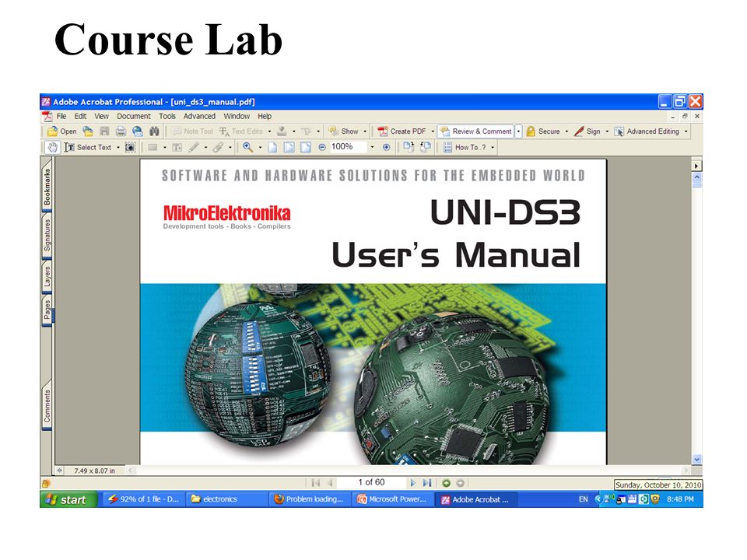Set Actual Size page view icon
Viewport: 747px width, 560px height.
tap(272, 148)
